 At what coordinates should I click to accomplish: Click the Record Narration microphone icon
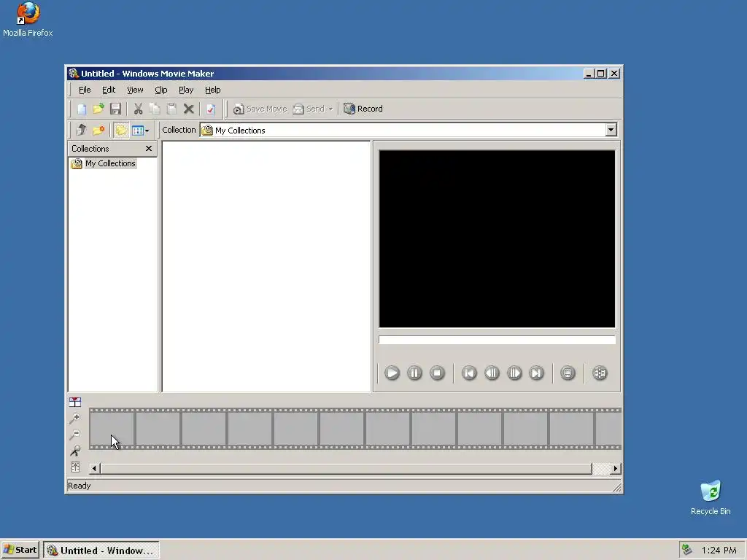pyautogui.click(x=75, y=451)
